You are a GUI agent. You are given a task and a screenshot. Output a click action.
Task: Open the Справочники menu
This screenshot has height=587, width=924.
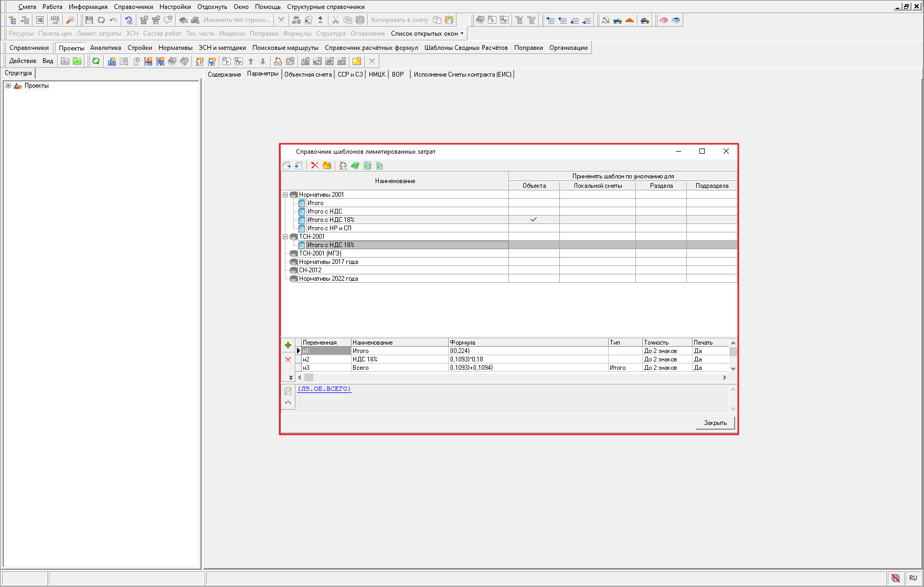click(133, 7)
